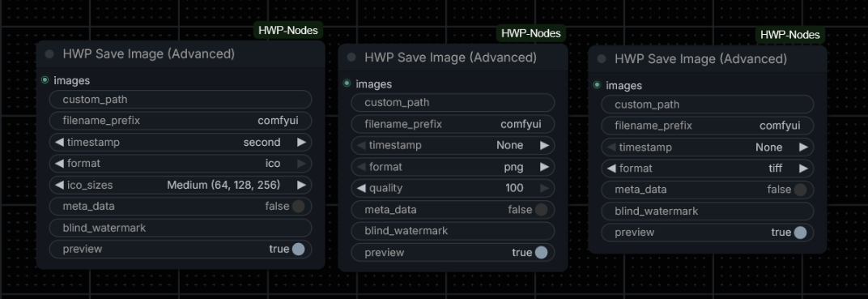Click the images input socket on the tiff node
This screenshot has height=299, width=868.
pos(597,85)
